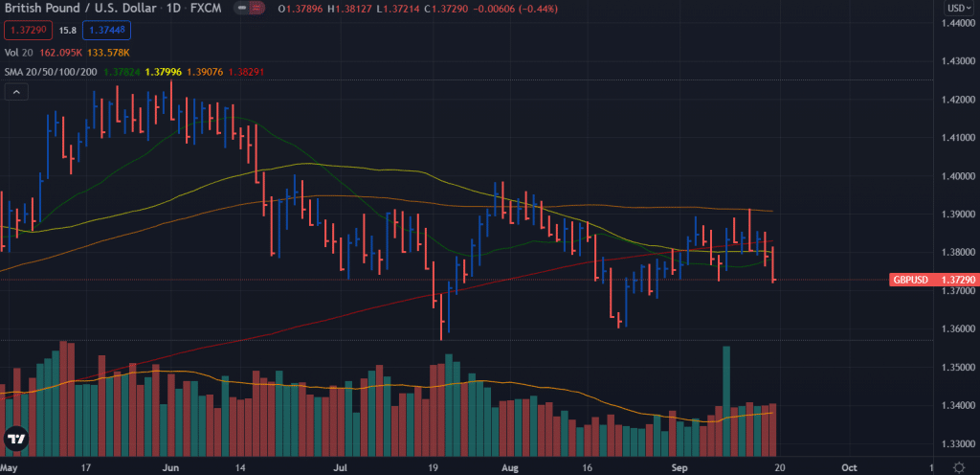Select the SMA 20/50/100/200 indicator legend

coord(51,72)
